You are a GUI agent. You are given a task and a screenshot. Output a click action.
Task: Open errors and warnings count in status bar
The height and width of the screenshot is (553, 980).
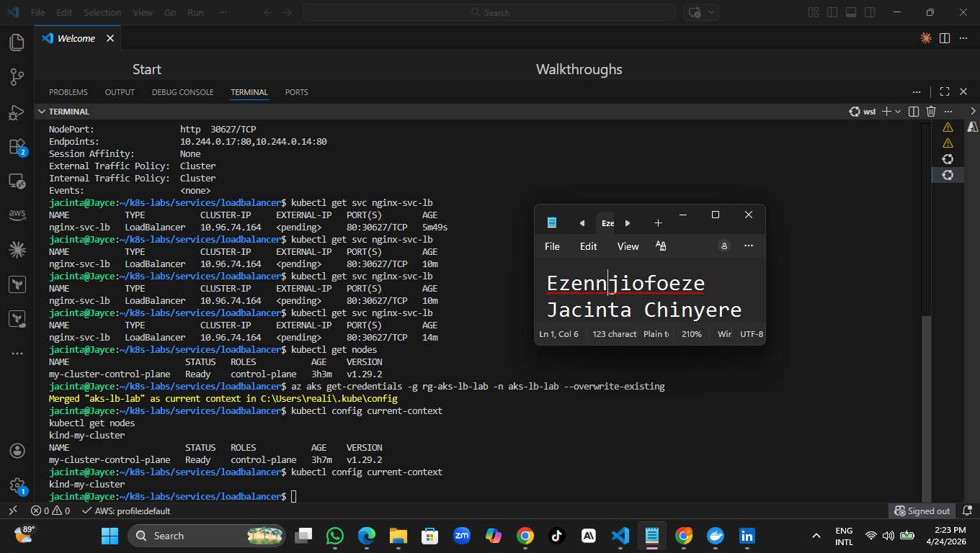point(50,511)
